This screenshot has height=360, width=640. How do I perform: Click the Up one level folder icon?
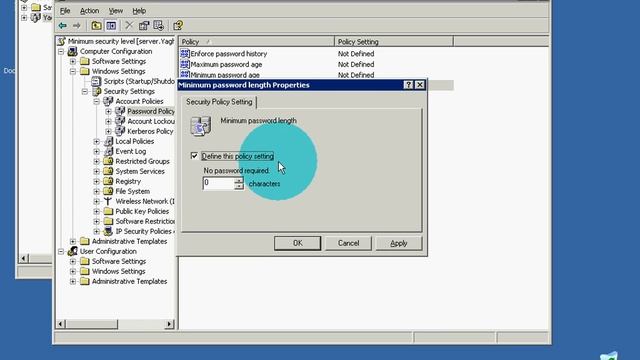pos(96,26)
